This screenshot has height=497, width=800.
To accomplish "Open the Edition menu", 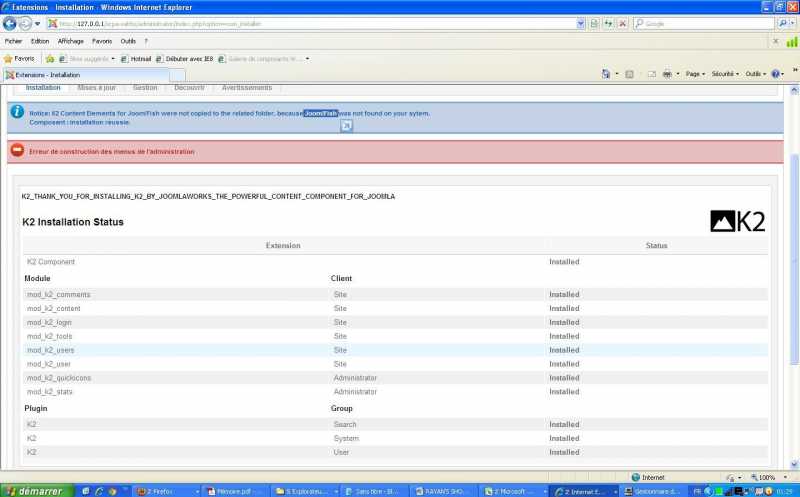I will click(40, 41).
